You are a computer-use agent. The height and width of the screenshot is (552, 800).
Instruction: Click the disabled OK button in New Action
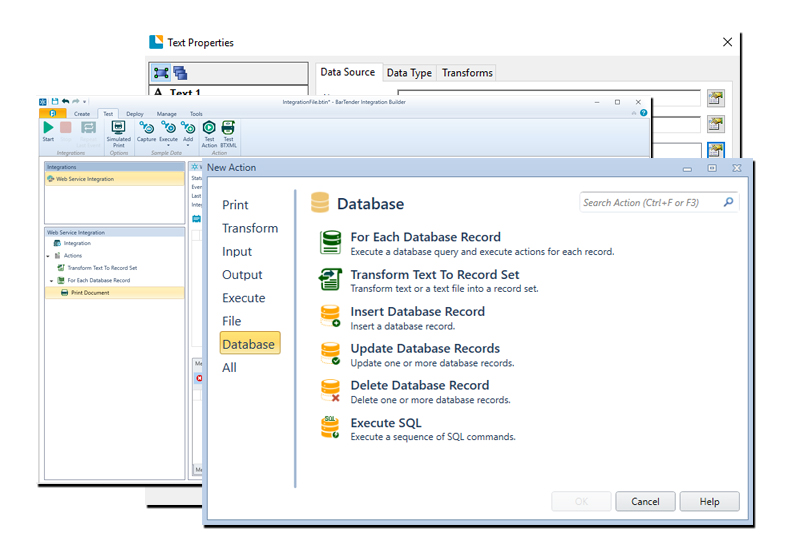581,501
